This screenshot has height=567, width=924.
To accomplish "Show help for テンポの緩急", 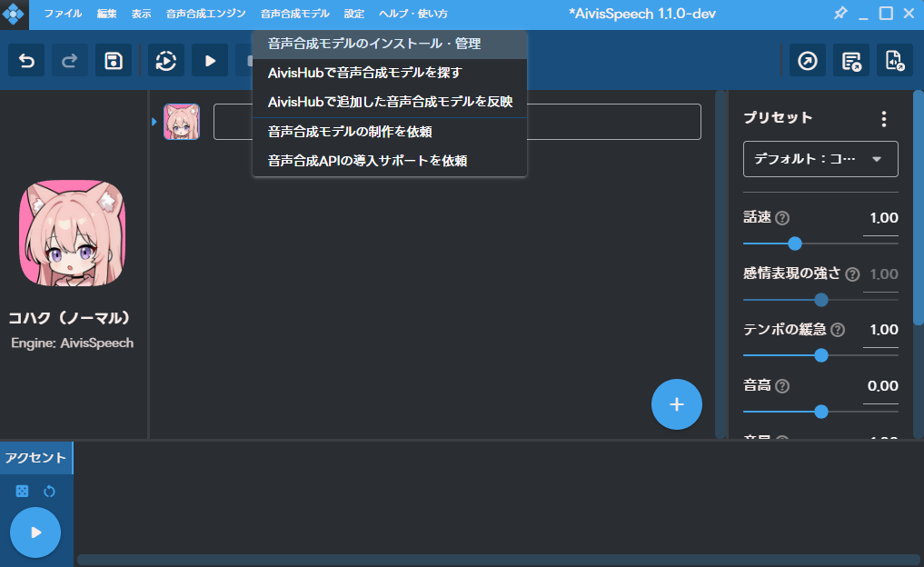I will pyautogui.click(x=838, y=330).
